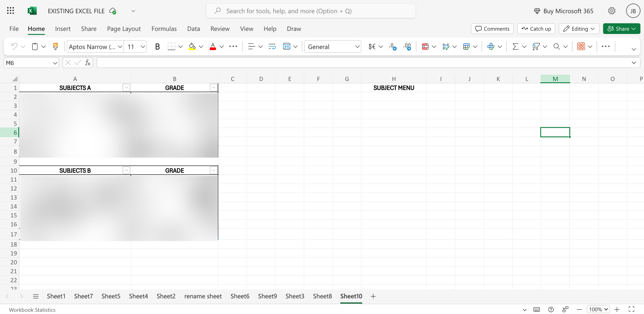
Task: Click the Undo arrow icon
Action: [x=14, y=47]
